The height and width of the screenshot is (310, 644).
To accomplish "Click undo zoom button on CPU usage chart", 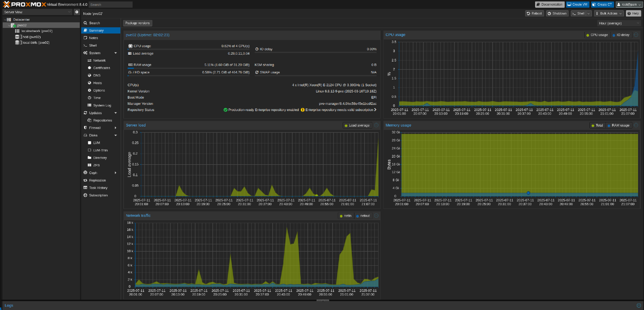I will (x=636, y=35).
